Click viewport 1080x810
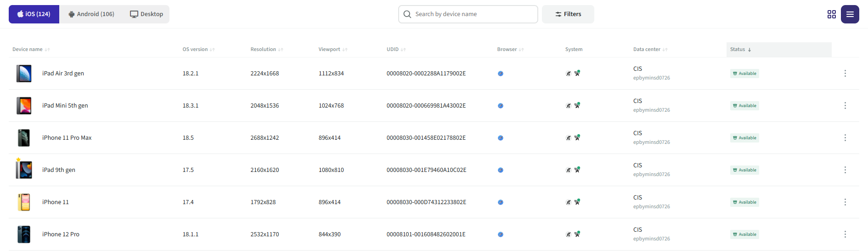868x251 pixels. 331,170
